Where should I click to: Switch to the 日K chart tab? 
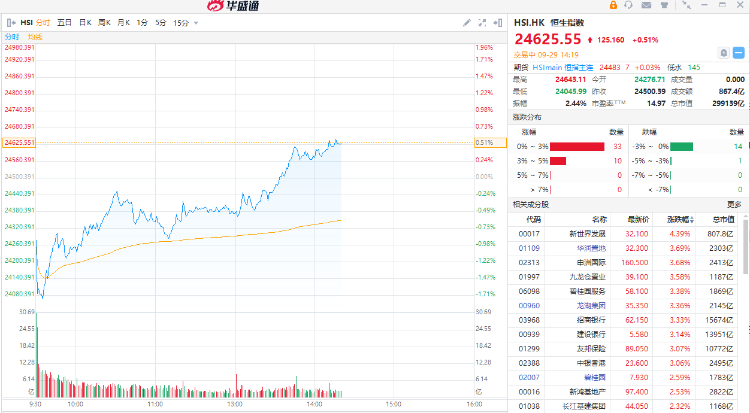tap(86, 21)
